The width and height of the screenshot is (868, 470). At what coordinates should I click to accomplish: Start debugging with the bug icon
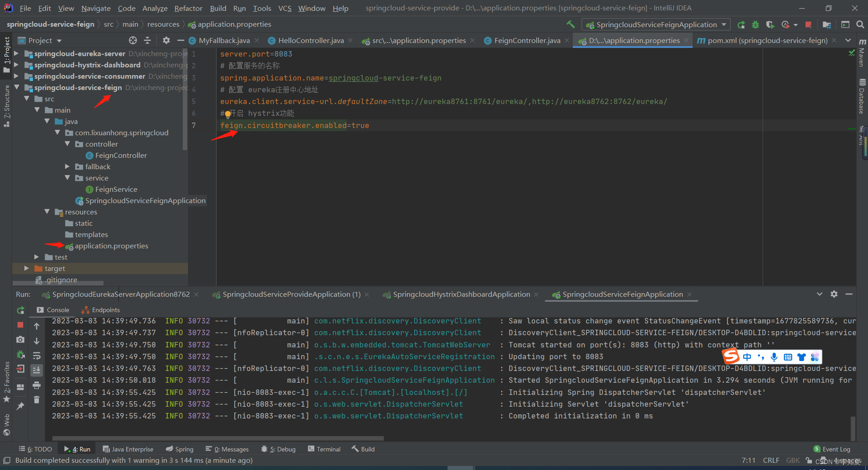(x=755, y=25)
